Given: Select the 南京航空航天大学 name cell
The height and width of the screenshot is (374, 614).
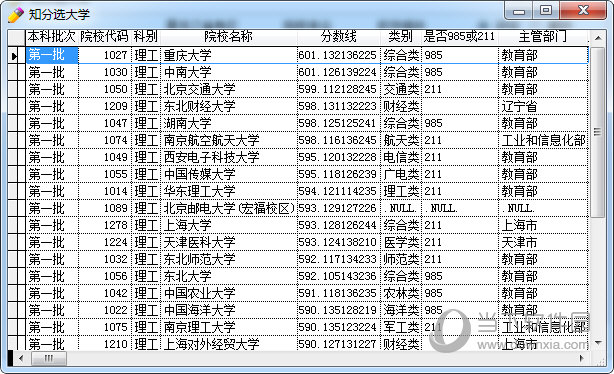Looking at the screenshot, I should 229,140.
